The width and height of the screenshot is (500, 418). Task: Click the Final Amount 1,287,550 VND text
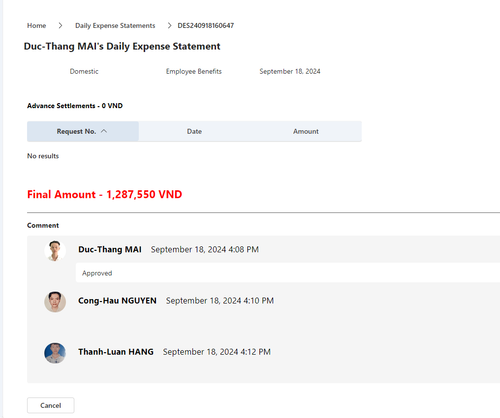click(105, 194)
